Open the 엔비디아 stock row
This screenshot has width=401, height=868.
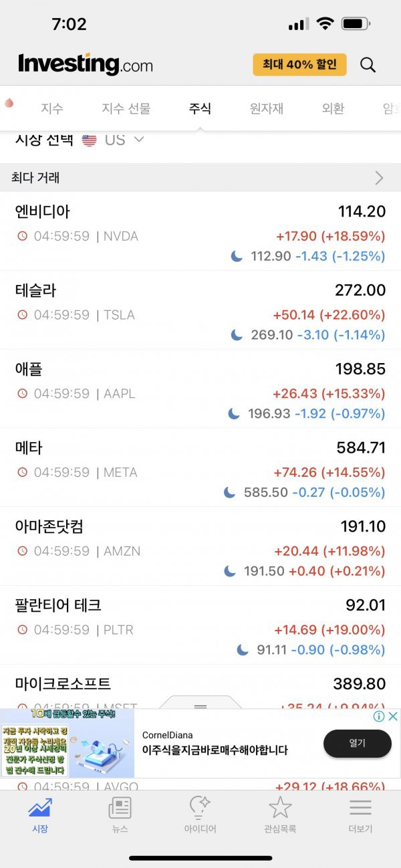[200, 231]
